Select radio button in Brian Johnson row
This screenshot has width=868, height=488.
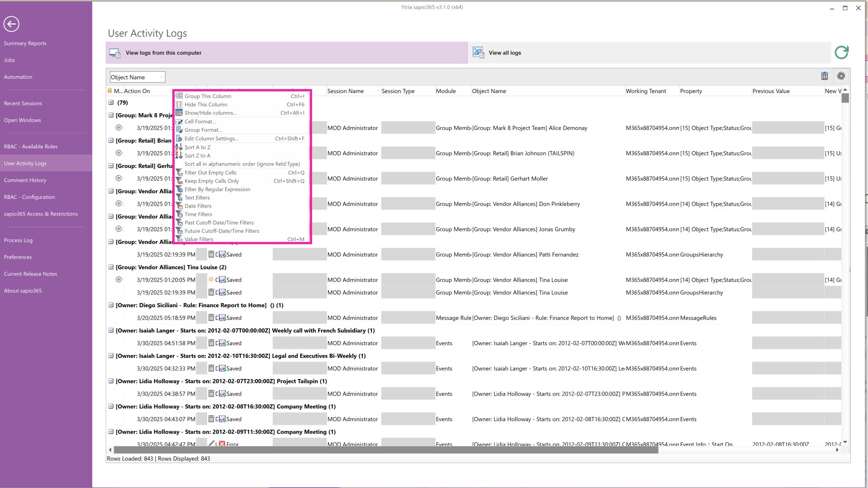[119, 153]
